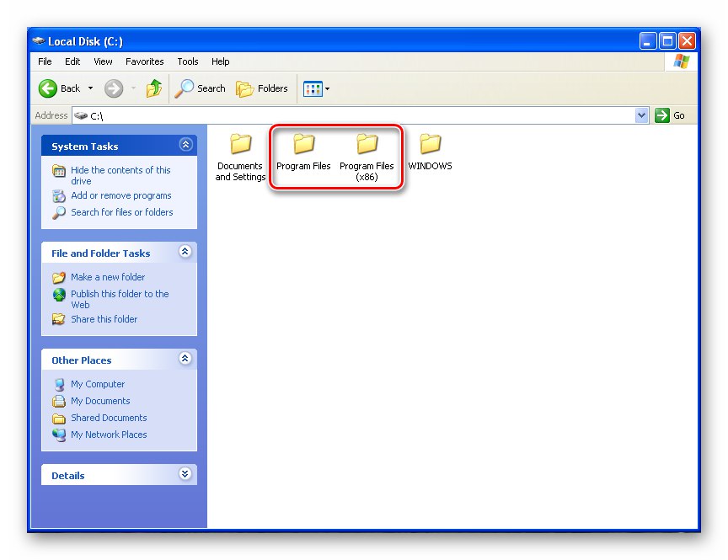Click the grey Forward arrow icon
The width and height of the screenshot is (728, 560).
point(113,88)
